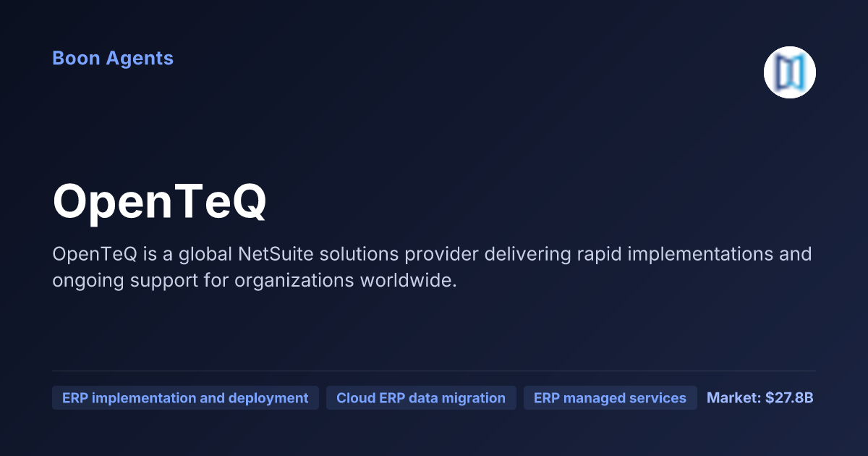This screenshot has height=456, width=868.
Task: Click the round OpenTeQ logo icon
Action: [x=790, y=72]
